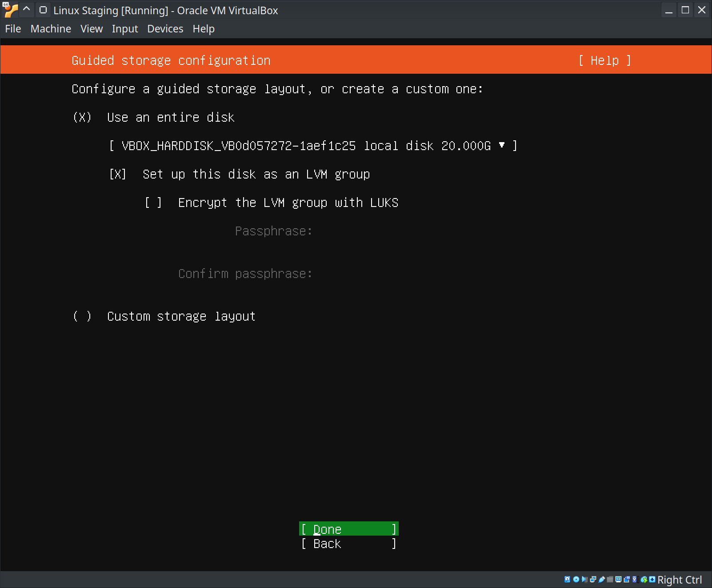The height and width of the screenshot is (588, 712).
Task: Open the Devices menu
Action: tap(165, 29)
